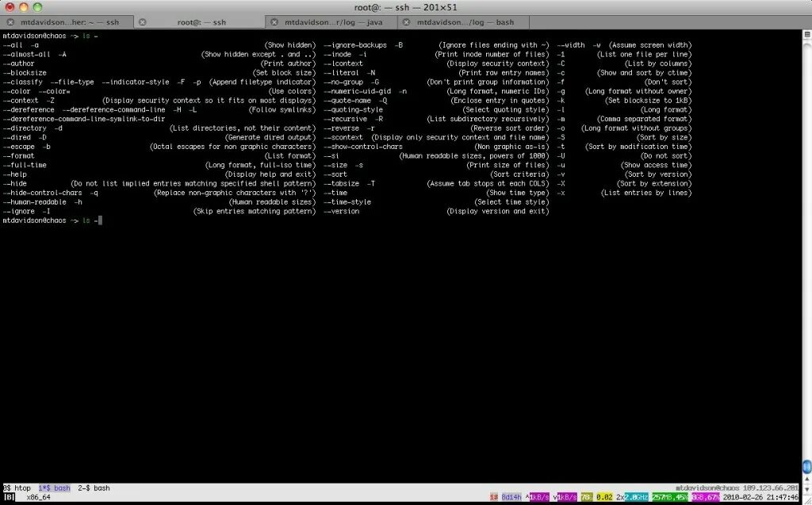Click the '8d14h' uptime indicator

pos(511,497)
